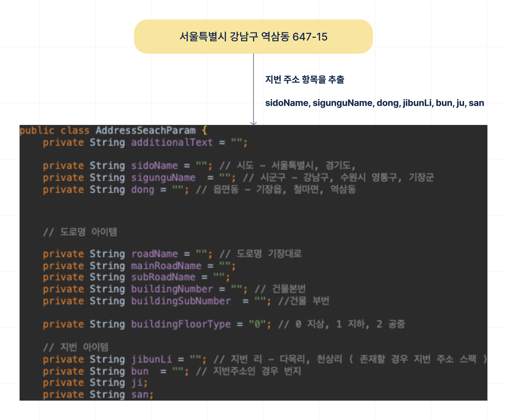The height and width of the screenshot is (420, 507).
Task: Click the 'private String buildingNumber' declaration line
Action: pyautogui.click(x=174, y=289)
